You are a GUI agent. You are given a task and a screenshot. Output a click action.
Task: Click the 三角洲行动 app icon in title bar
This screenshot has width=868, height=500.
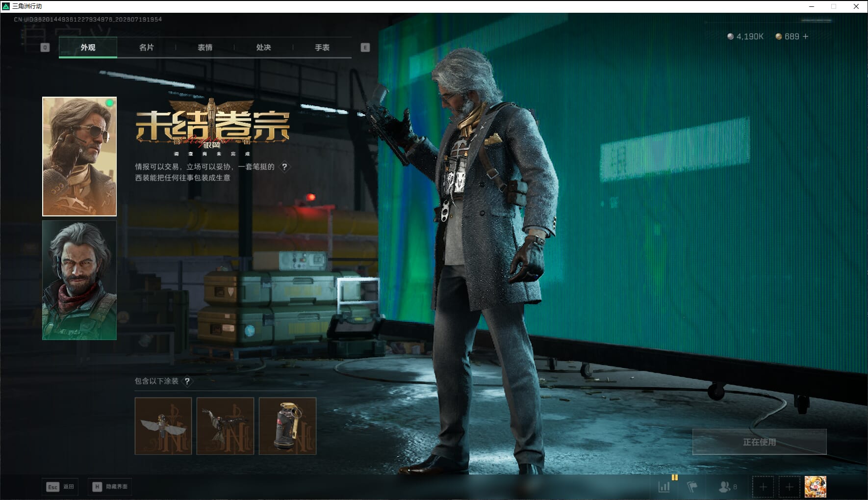6,6
